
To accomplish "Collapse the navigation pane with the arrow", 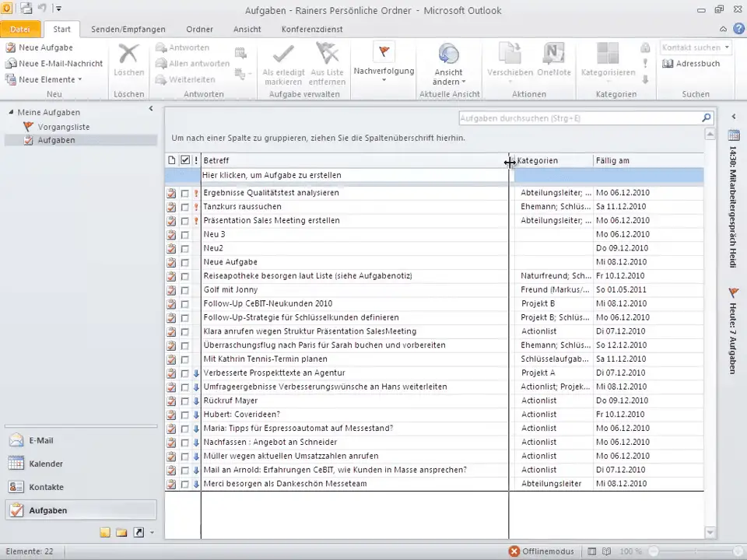I will [151, 109].
